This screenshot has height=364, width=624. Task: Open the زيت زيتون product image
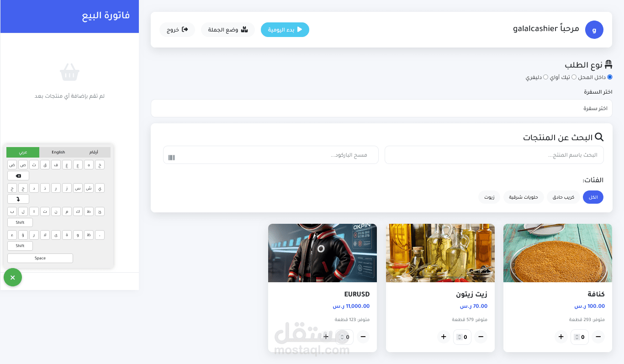point(440,253)
